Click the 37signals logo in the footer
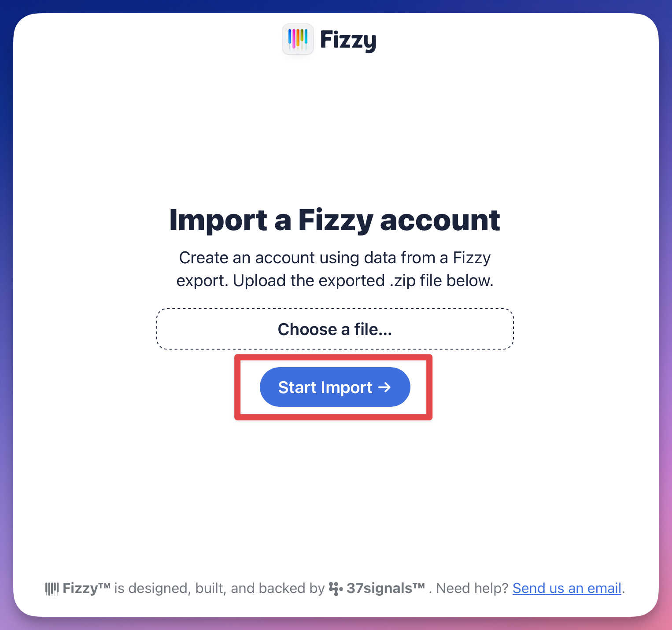 tap(336, 588)
